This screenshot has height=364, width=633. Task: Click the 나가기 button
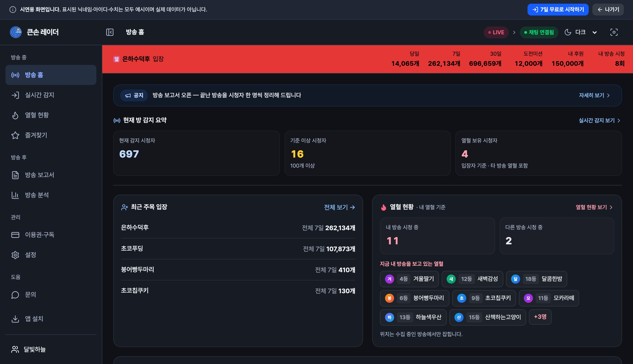[608, 10]
